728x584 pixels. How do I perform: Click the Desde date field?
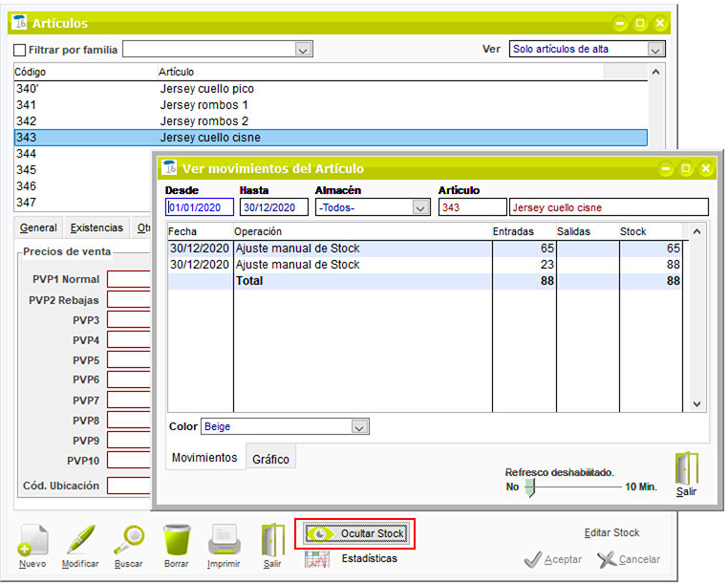[x=200, y=207]
